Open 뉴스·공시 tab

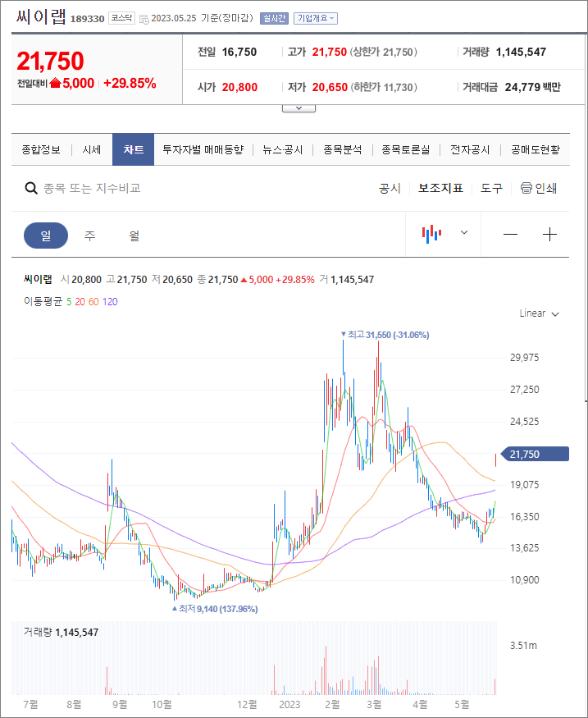point(282,149)
